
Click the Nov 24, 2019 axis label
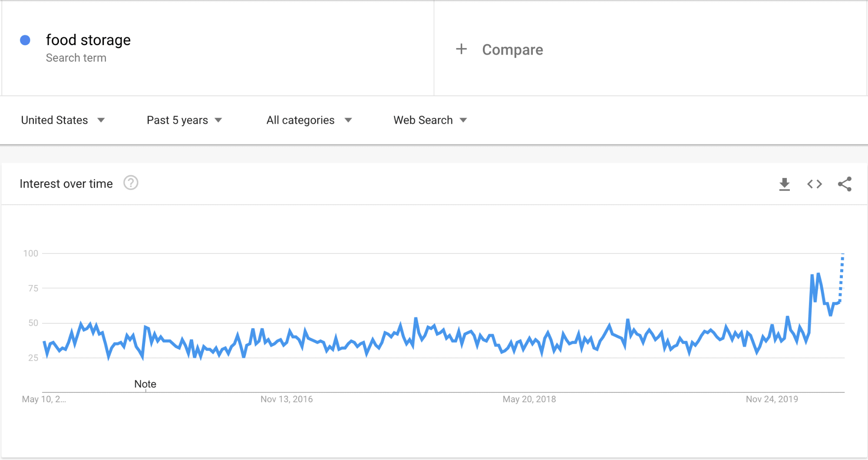pyautogui.click(x=772, y=399)
